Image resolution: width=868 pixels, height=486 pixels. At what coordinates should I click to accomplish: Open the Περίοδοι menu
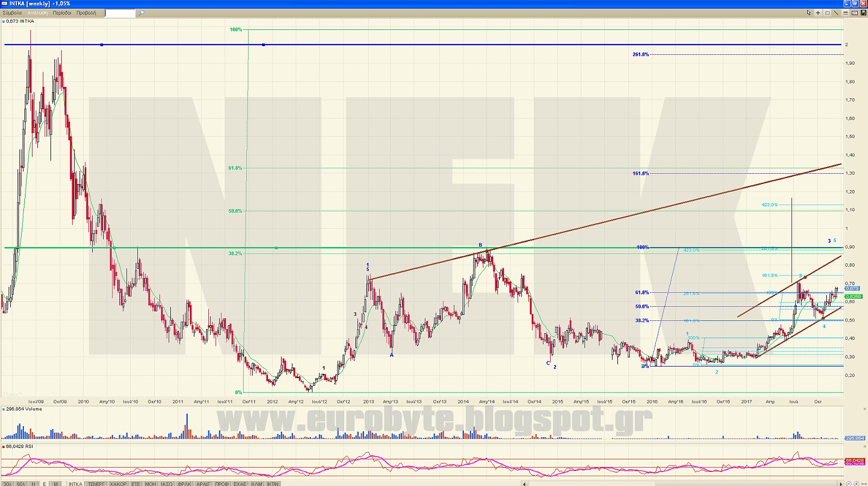[62, 13]
